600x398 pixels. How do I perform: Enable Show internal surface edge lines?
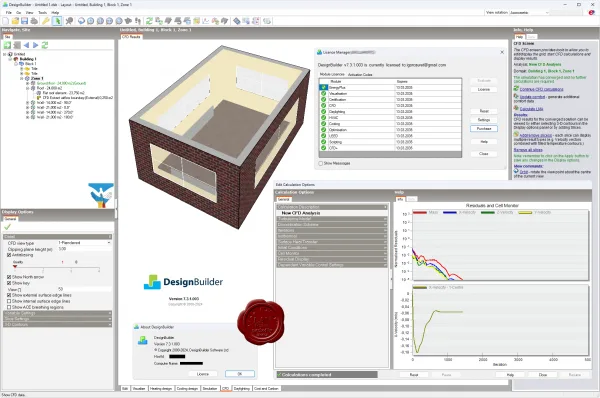pos(9,301)
